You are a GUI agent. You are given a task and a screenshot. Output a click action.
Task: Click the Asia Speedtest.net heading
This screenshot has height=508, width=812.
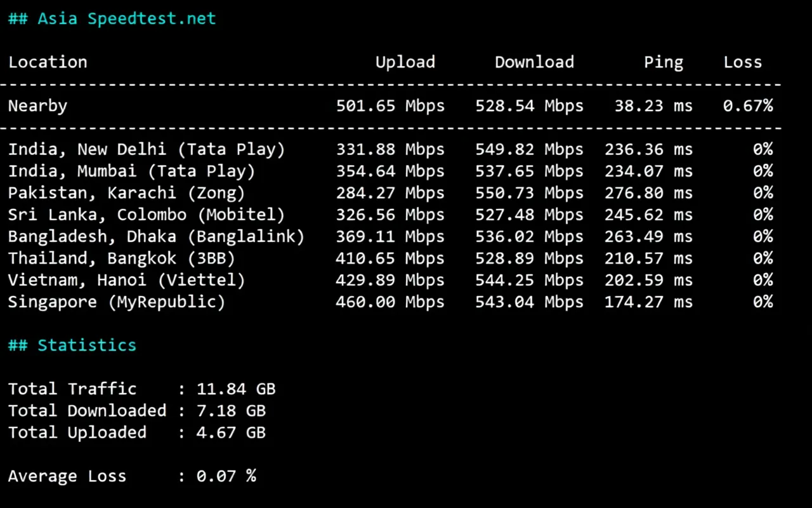(x=112, y=18)
